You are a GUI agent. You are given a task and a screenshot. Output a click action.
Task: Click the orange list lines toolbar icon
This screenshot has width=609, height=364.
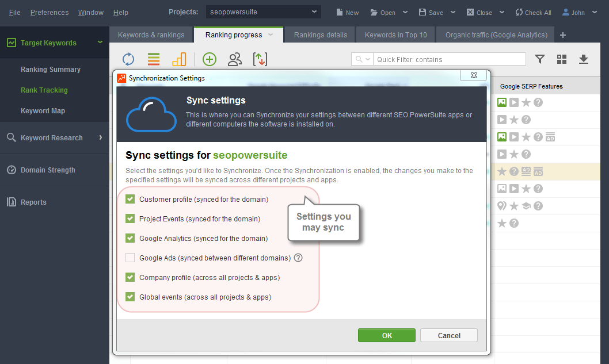154,59
